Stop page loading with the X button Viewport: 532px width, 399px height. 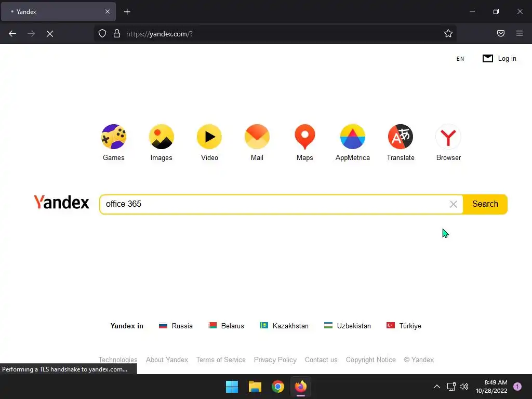[x=50, y=34]
